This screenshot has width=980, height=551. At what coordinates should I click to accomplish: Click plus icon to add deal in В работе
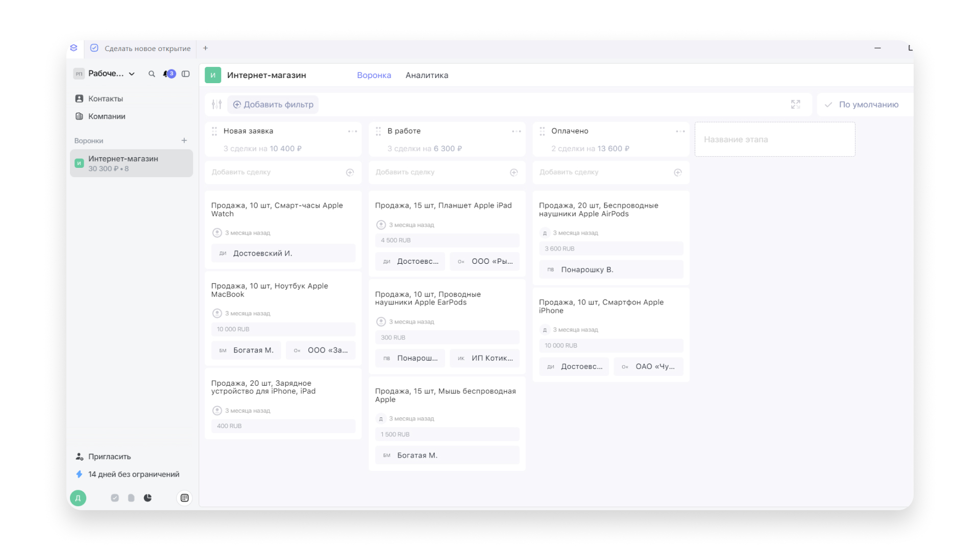(514, 172)
